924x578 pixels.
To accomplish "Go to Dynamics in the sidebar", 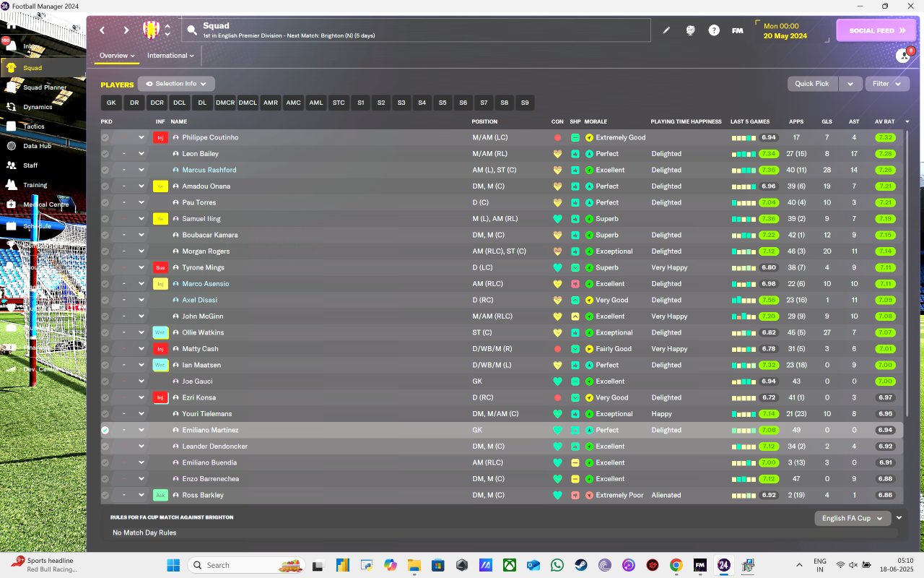I will point(38,107).
